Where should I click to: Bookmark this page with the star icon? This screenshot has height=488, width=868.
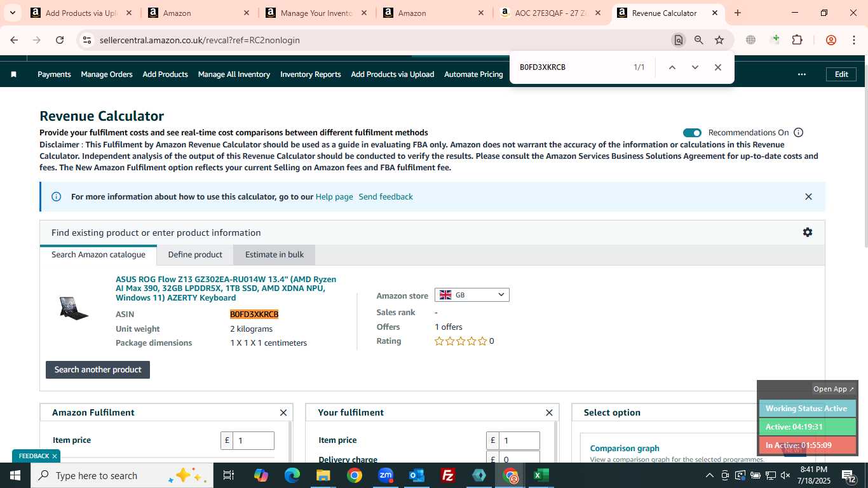point(719,40)
